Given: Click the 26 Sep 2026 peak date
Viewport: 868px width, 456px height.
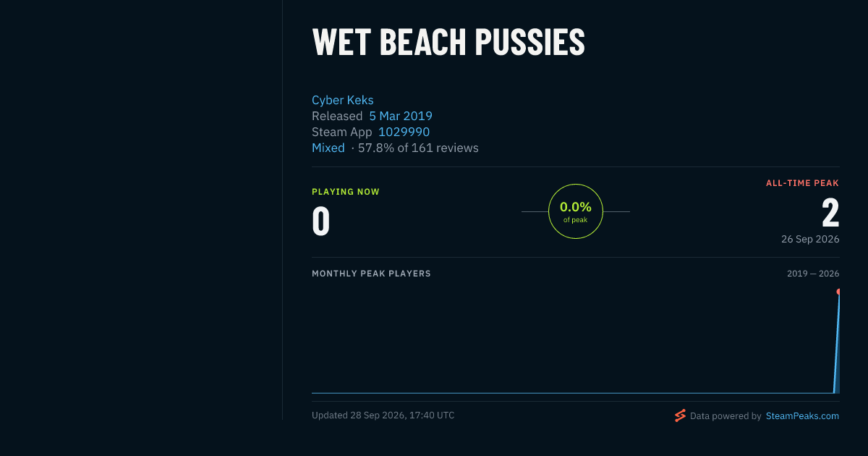Looking at the screenshot, I should point(810,239).
